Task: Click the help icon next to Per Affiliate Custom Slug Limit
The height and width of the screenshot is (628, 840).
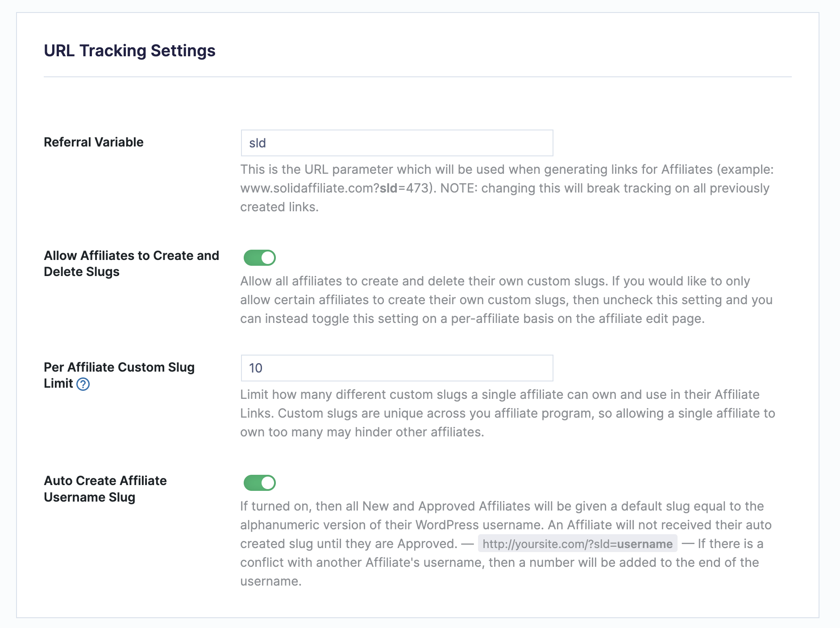Action: coord(83,383)
